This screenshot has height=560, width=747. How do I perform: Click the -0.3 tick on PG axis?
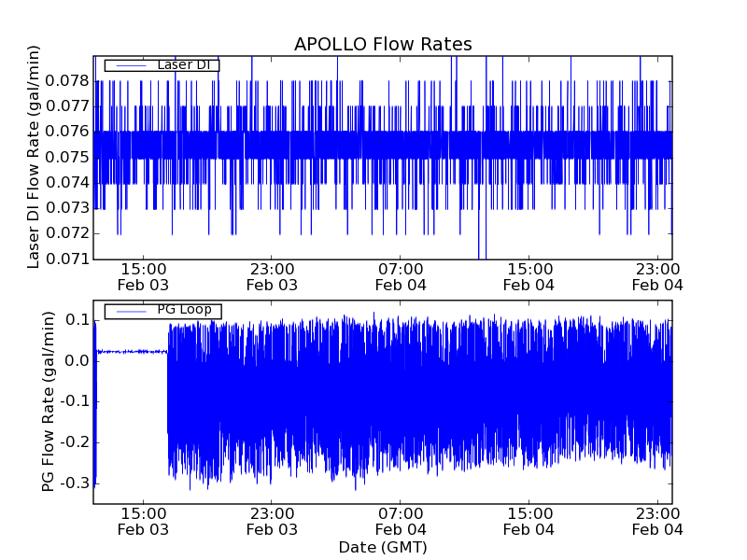point(75,483)
